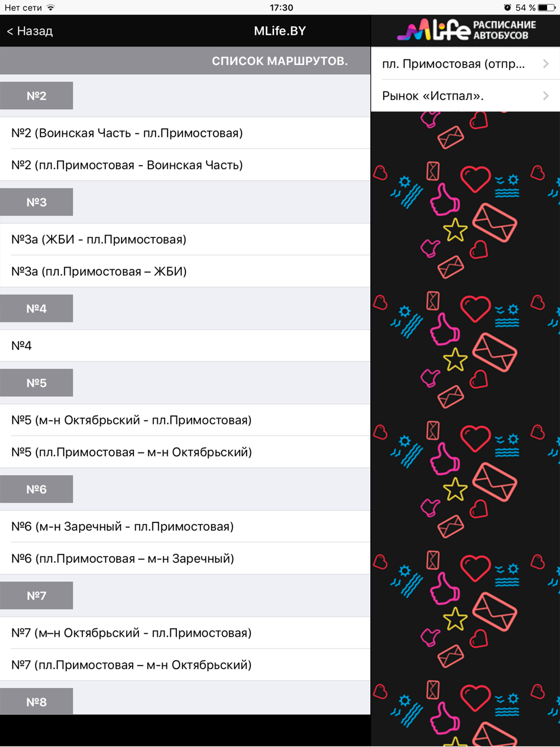Expand the пл. Примостовая (отпр...) chevron arrow
Viewport: 560px width, 747px height.
pos(546,64)
